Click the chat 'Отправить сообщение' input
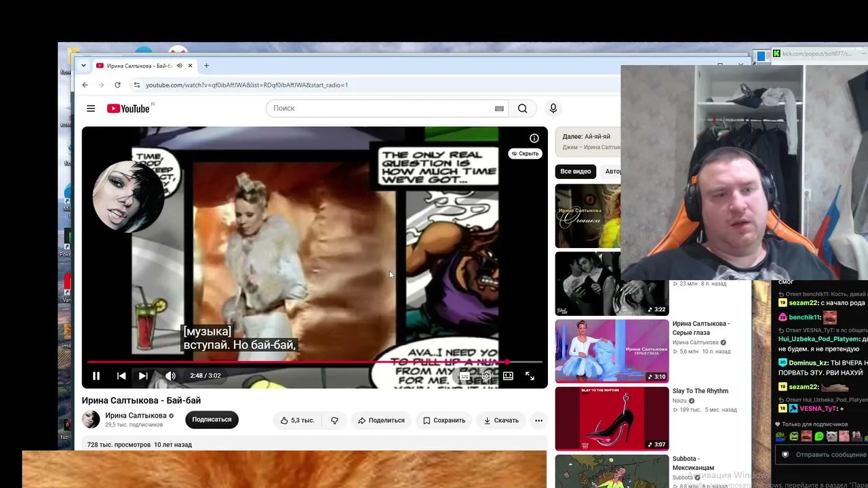Image resolution: width=868 pixels, height=488 pixels. click(830, 455)
